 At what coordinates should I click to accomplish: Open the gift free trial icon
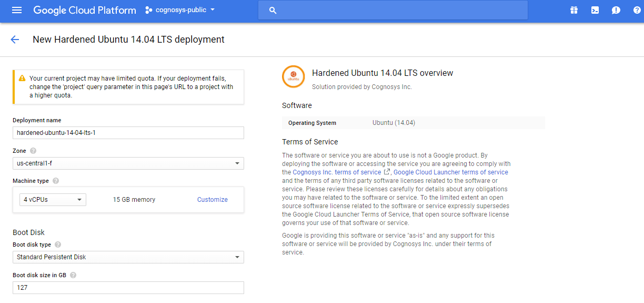[x=573, y=10]
